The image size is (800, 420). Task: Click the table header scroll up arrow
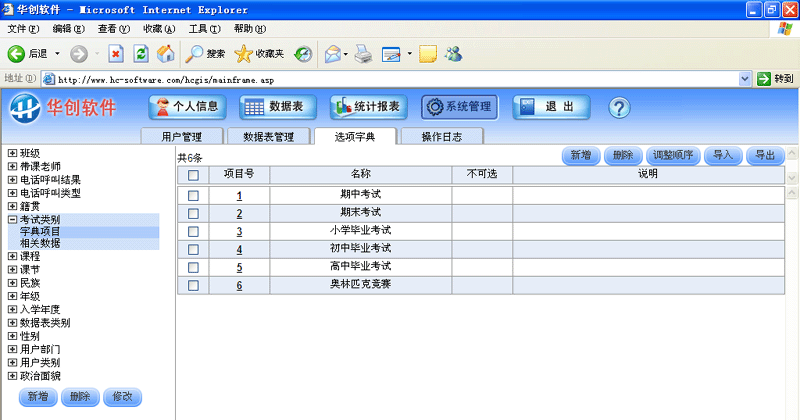coord(792,153)
